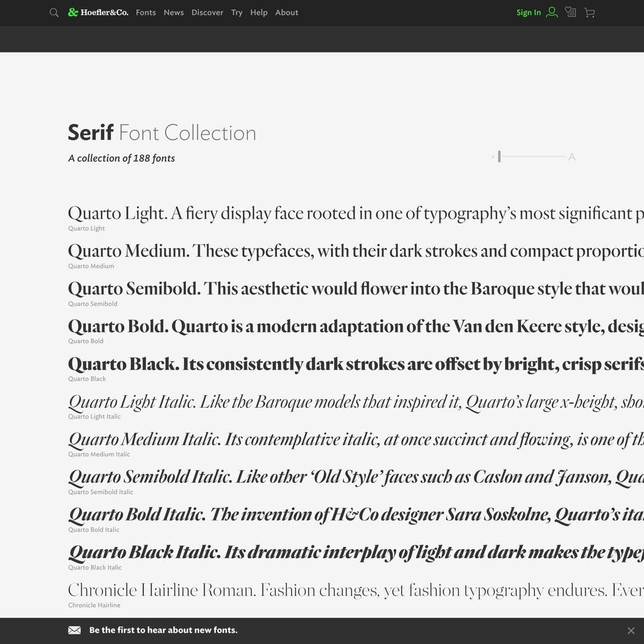This screenshot has height=644, width=644.
Task: Click the Sign In link
Action: [528, 12]
